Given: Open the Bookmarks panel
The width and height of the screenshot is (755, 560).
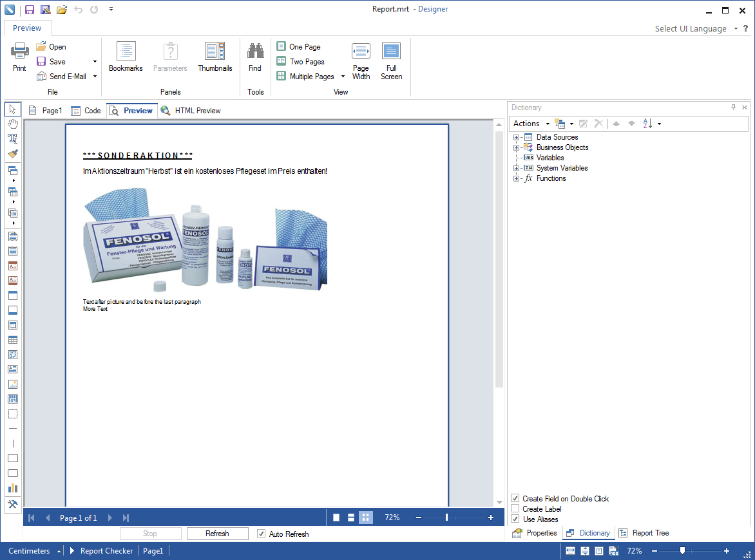Looking at the screenshot, I should (126, 57).
